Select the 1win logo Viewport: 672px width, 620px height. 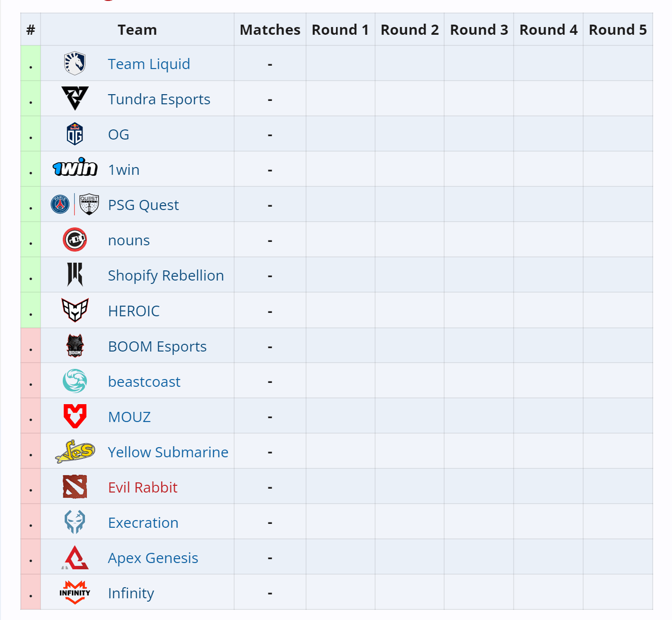click(x=75, y=169)
